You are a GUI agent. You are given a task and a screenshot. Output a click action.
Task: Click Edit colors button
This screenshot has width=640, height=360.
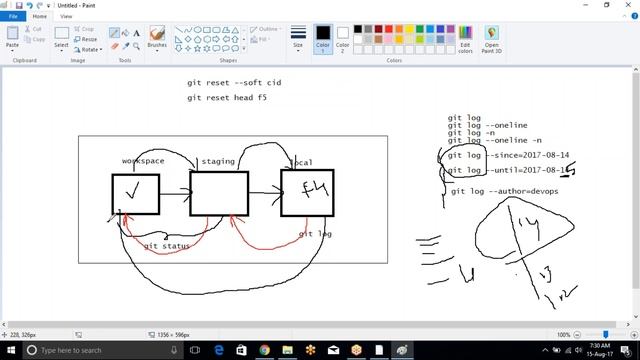point(465,39)
